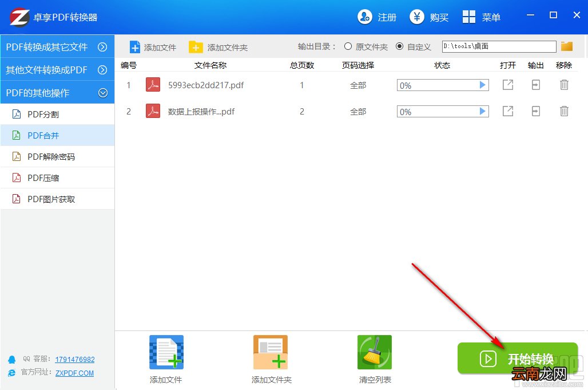Click the large bottom 添加文件夹 icon
Image resolution: width=588 pixels, height=390 pixels.
click(271, 352)
